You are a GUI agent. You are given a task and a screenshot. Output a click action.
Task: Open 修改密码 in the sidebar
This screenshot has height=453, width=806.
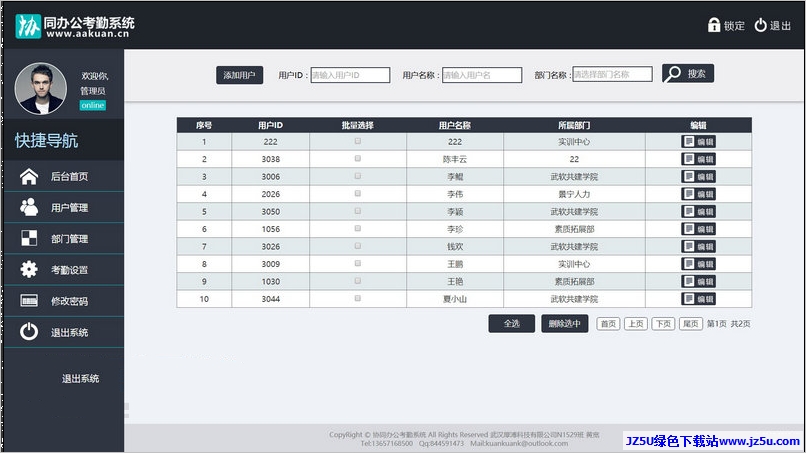[69, 301]
